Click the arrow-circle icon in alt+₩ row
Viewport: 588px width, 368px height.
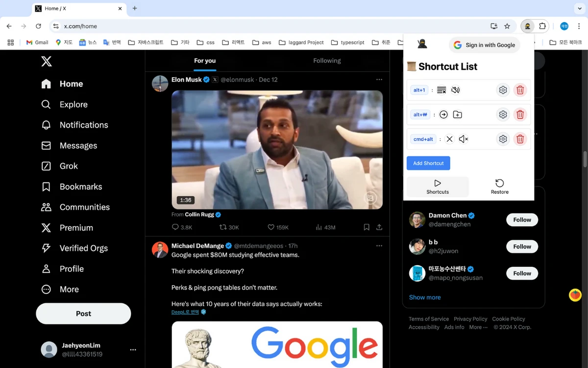coord(443,114)
